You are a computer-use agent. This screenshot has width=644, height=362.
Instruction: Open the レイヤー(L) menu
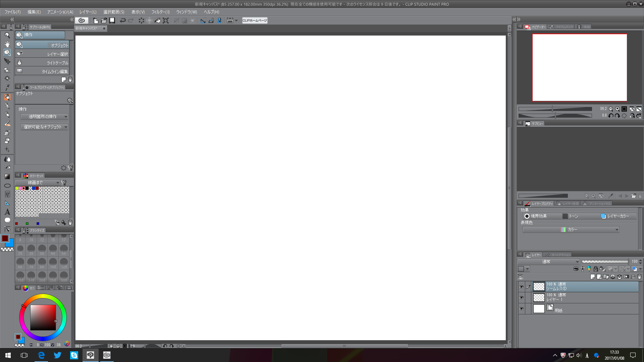[x=88, y=12]
